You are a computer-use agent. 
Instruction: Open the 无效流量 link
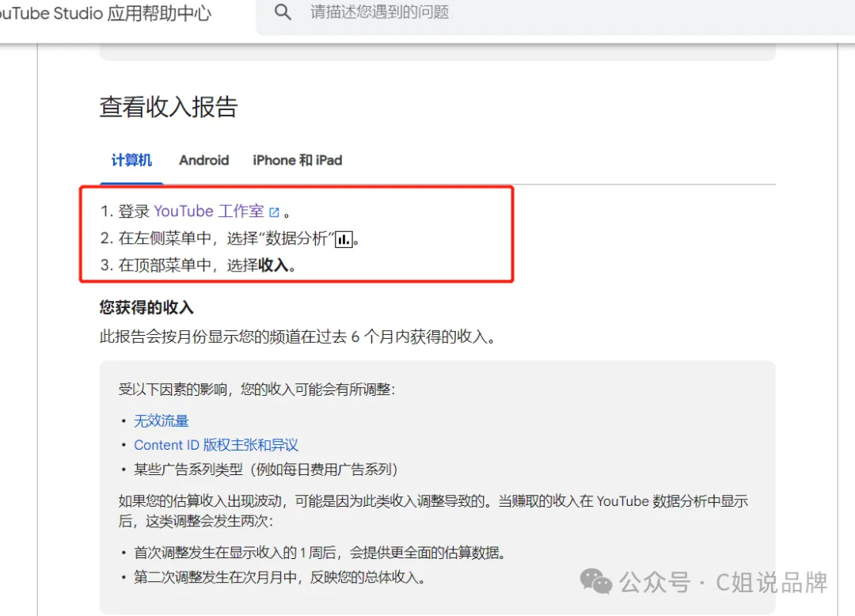pos(161,421)
